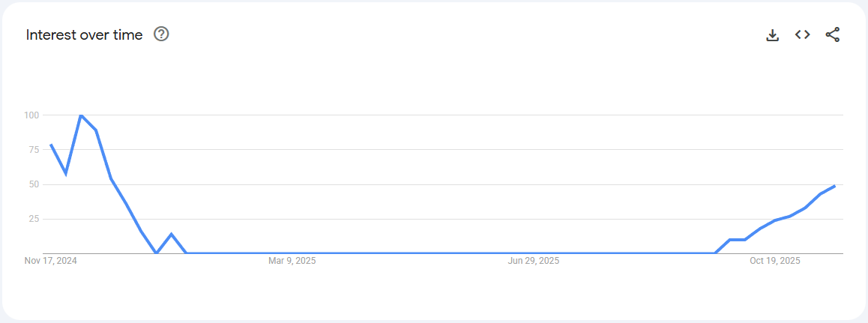
Task: Click the dip between the line's start and peak
Action: tap(66, 173)
